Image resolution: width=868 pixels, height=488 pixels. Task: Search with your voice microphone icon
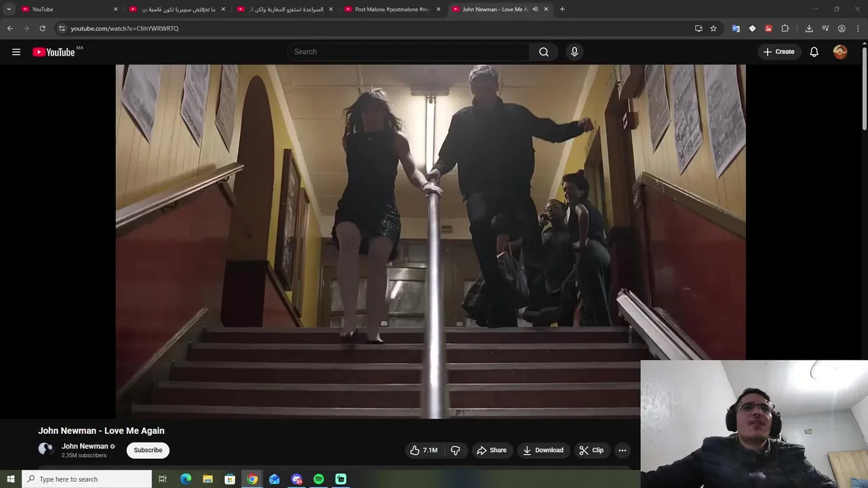tap(574, 52)
